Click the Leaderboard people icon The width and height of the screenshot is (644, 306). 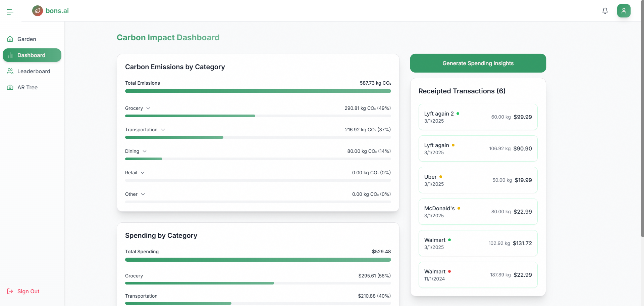point(10,71)
